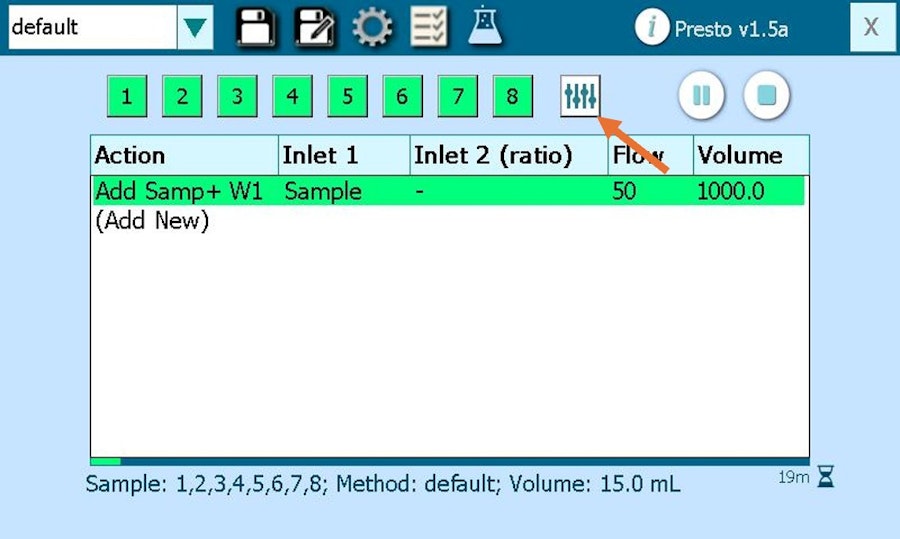Click the Inlet 2 (ratio) column header
The image size is (900, 539).
pyautogui.click(x=509, y=155)
